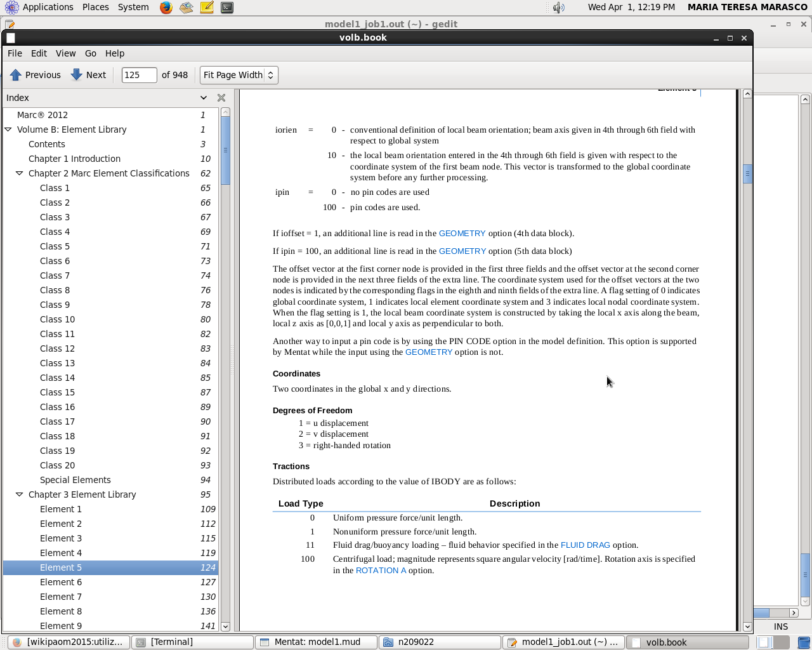Click the document scrollbar down arrow
Viewport: 812px width, 650px height.
[747, 627]
